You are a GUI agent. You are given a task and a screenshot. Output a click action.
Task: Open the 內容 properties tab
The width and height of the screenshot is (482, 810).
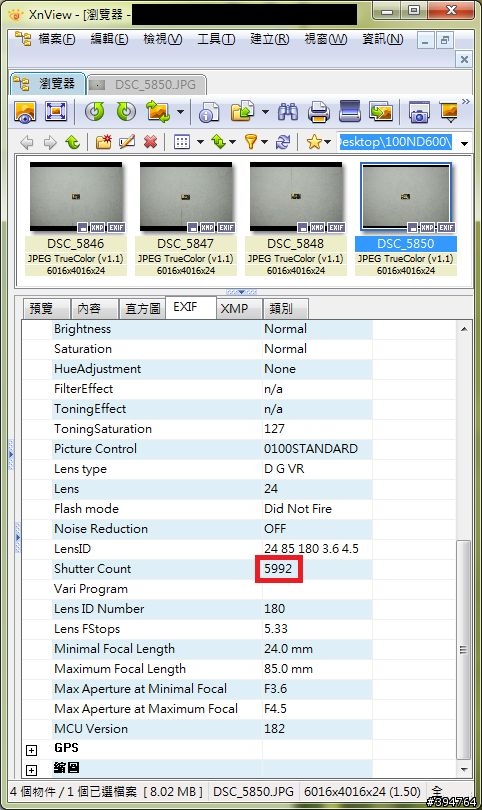[94, 308]
